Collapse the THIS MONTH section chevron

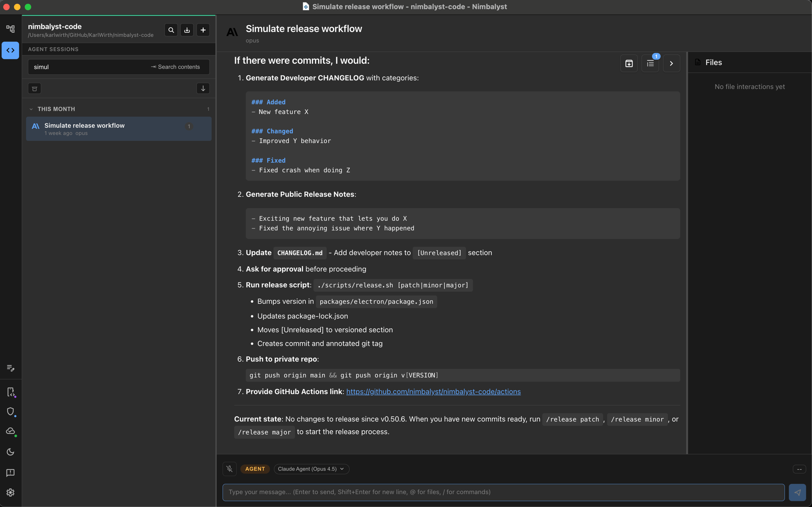(31, 109)
